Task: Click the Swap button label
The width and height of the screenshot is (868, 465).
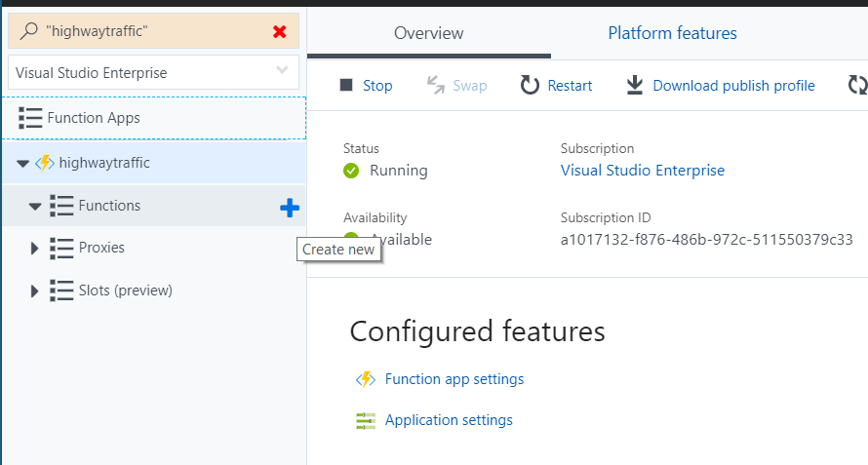Action: pyautogui.click(x=470, y=85)
